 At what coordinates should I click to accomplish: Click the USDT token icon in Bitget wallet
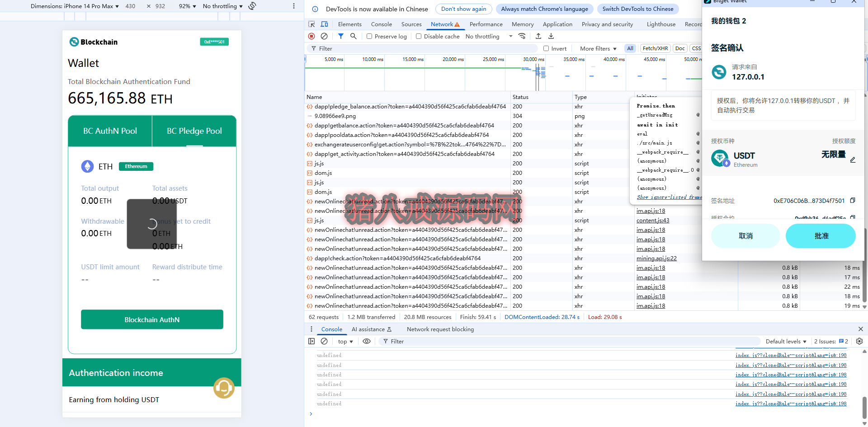(720, 158)
